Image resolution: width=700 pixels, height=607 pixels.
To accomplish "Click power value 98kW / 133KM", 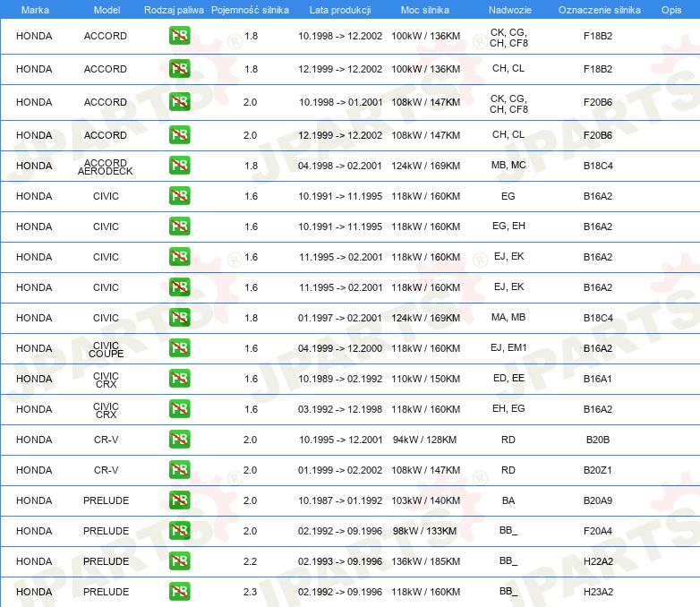I will [424, 531].
